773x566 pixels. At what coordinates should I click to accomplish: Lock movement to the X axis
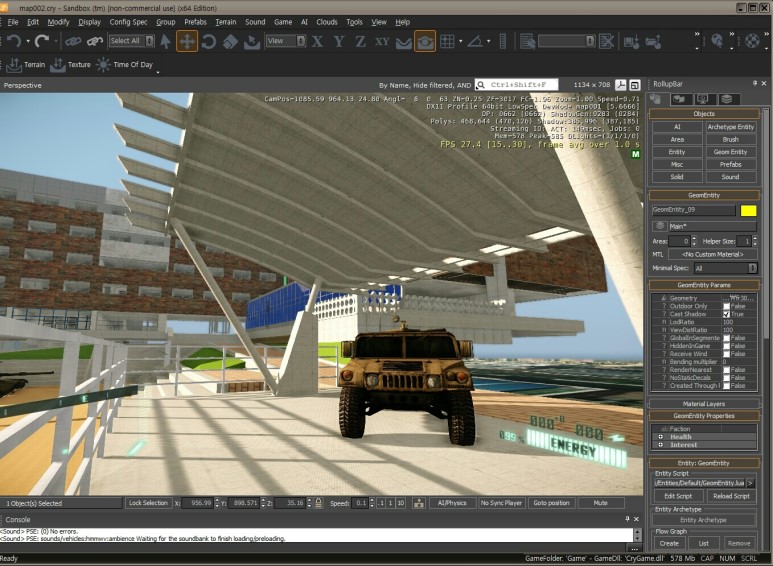coord(317,41)
